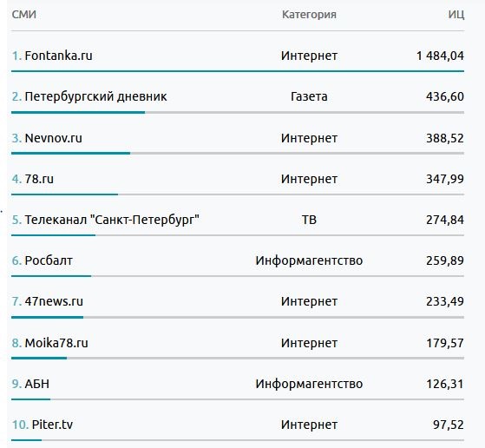Select the Moika78.ru media name
This screenshot has height=448, width=485.
click(x=56, y=343)
